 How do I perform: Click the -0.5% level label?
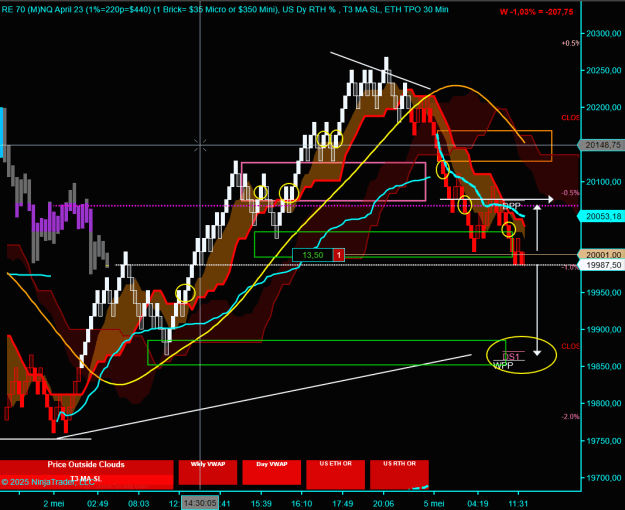tap(570, 193)
